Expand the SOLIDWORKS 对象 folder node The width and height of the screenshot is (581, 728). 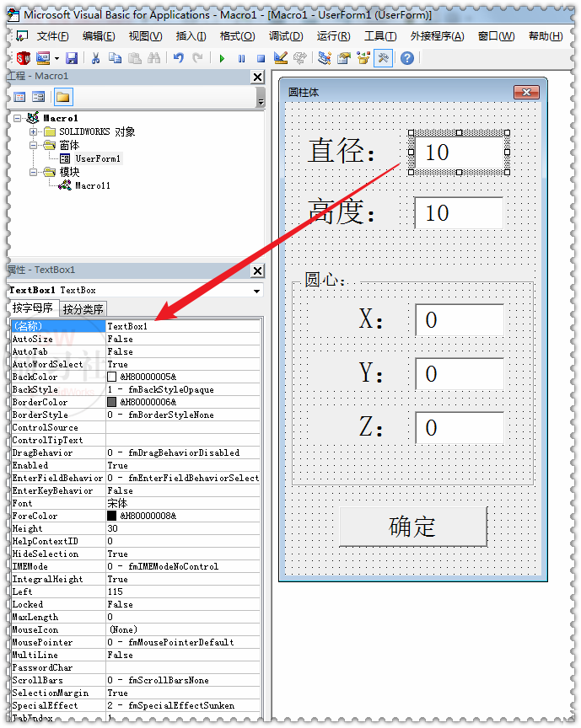(33, 131)
